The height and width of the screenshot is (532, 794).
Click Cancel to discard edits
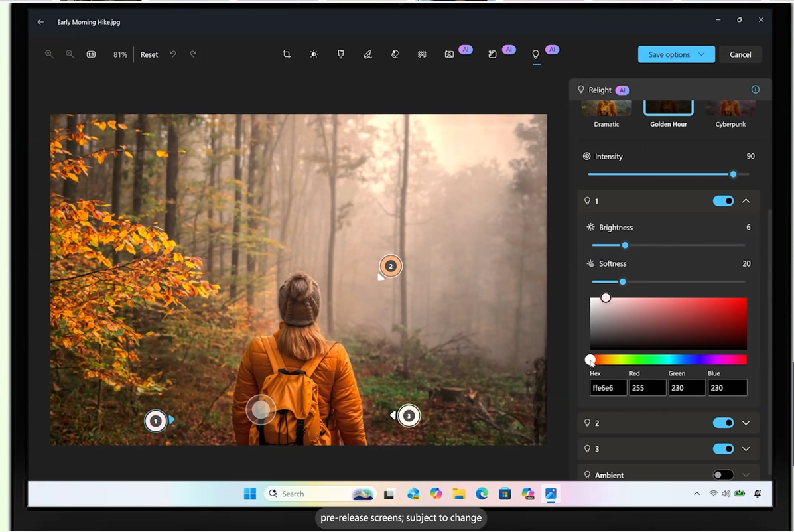pyautogui.click(x=740, y=54)
